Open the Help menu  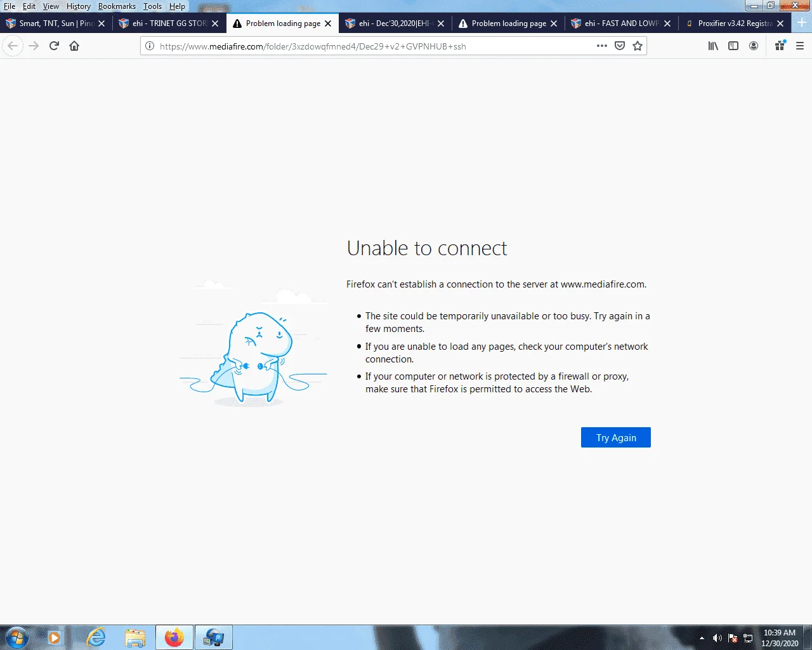(177, 6)
